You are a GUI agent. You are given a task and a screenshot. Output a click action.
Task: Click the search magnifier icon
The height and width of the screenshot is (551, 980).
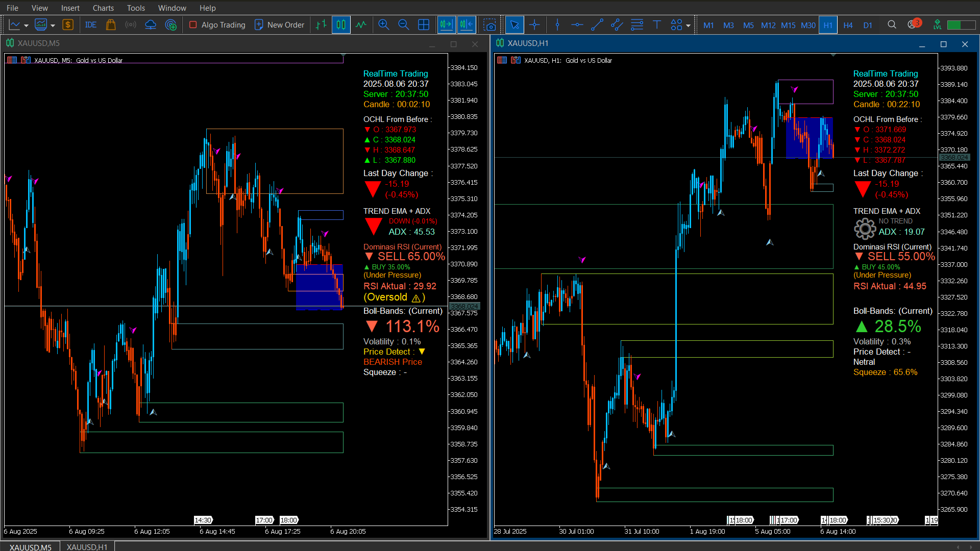point(892,24)
